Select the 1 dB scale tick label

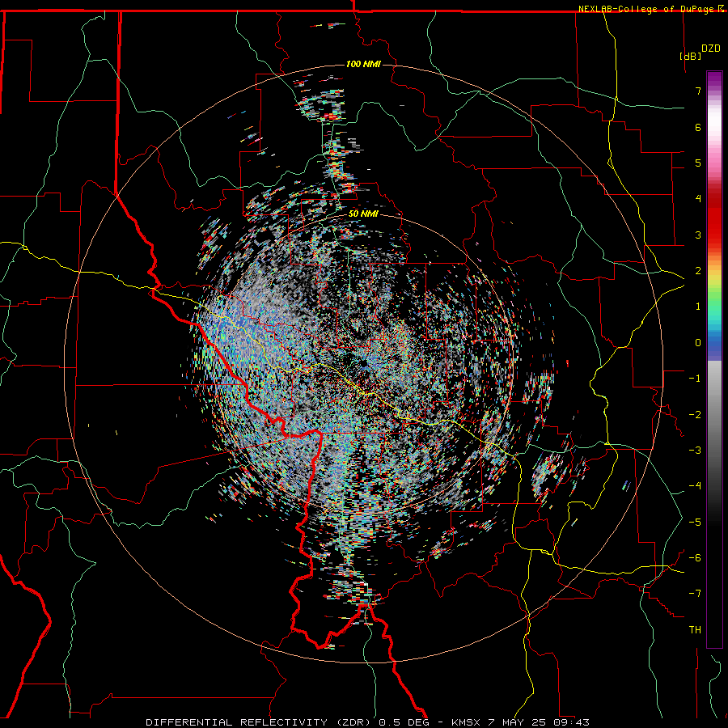(x=698, y=307)
